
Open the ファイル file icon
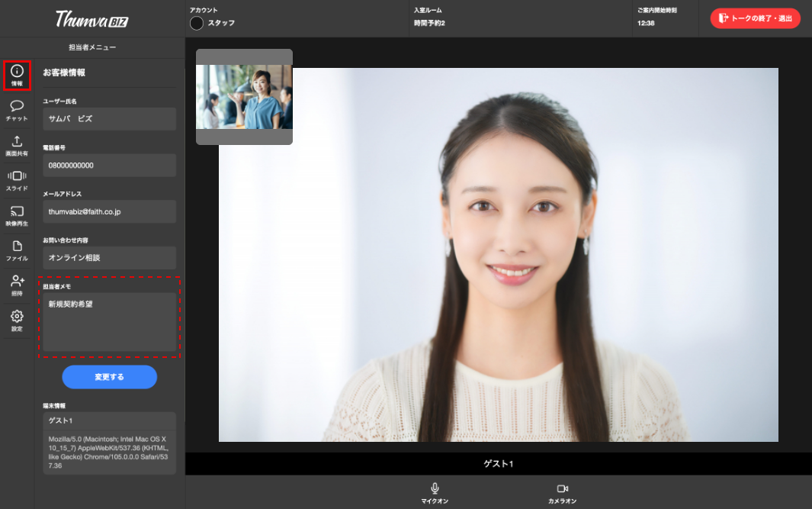(x=17, y=250)
